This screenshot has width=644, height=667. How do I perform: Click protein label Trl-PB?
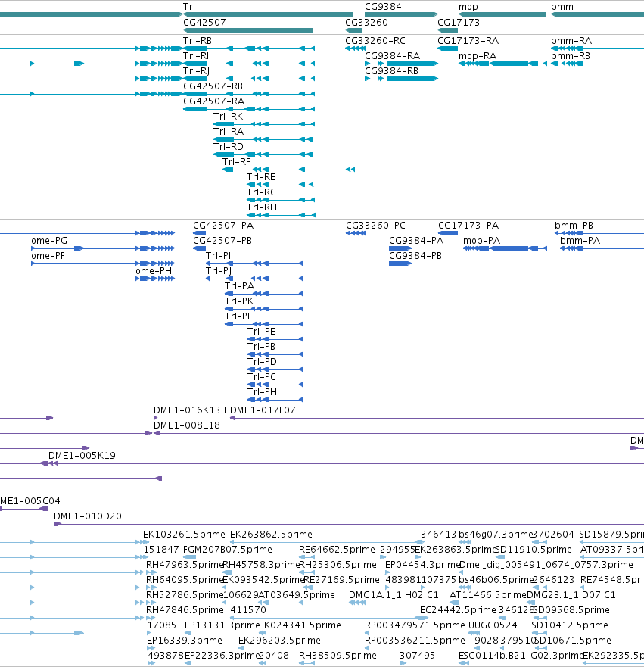point(261,347)
